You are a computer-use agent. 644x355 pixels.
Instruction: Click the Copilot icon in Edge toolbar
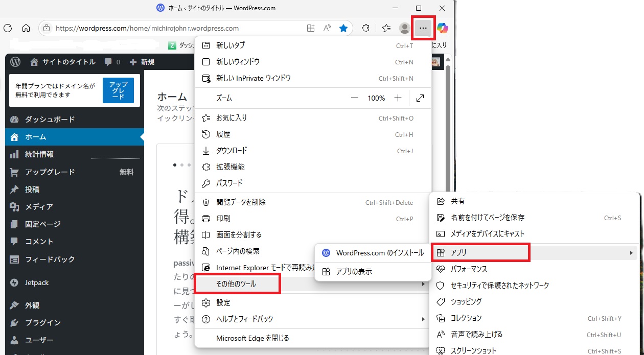443,28
